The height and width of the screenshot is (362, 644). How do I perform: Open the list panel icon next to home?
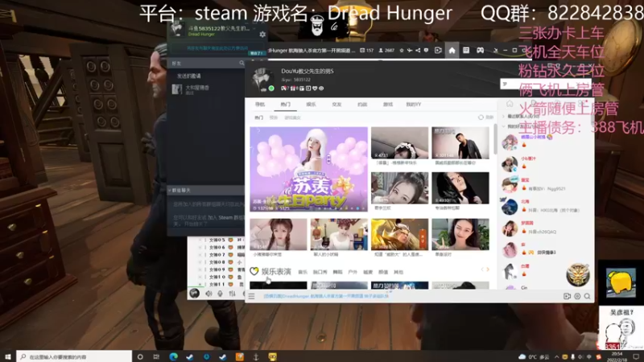click(466, 51)
